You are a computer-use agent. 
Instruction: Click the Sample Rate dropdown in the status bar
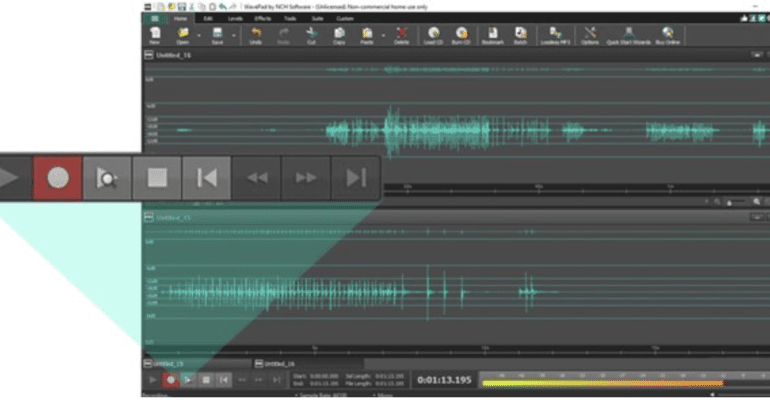[322, 395]
